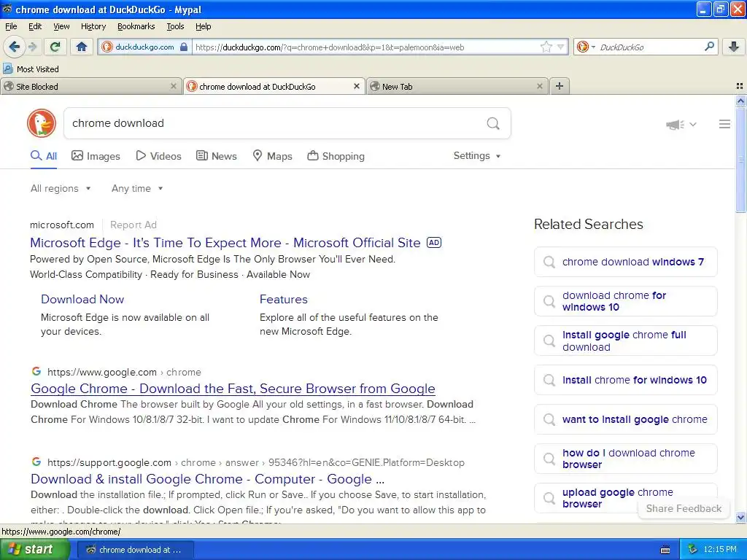Viewport: 747px width, 560px height.
Task: Open the History menu
Action: click(93, 26)
